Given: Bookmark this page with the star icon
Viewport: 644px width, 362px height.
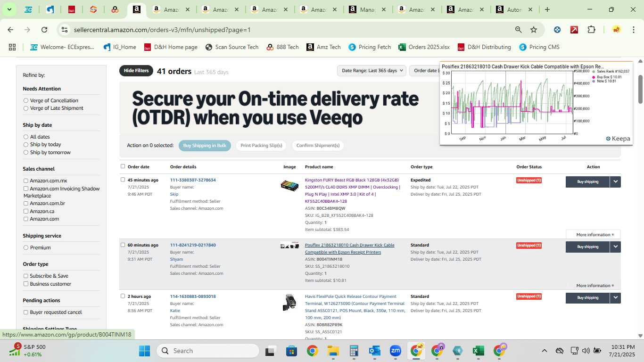Looking at the screenshot, I should pyautogui.click(x=534, y=30).
